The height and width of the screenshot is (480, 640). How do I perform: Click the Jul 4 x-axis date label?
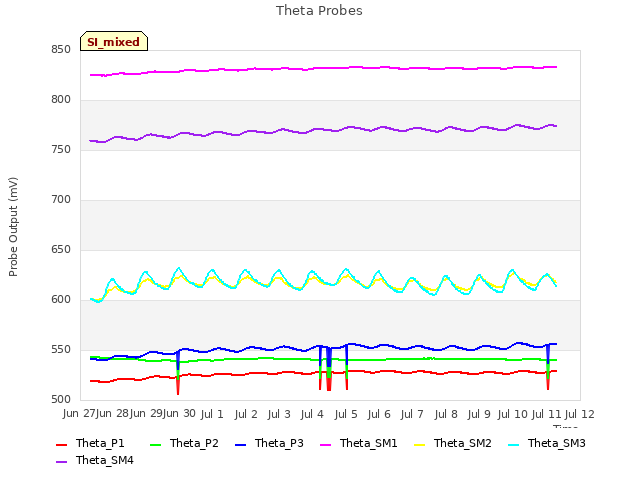312,415
